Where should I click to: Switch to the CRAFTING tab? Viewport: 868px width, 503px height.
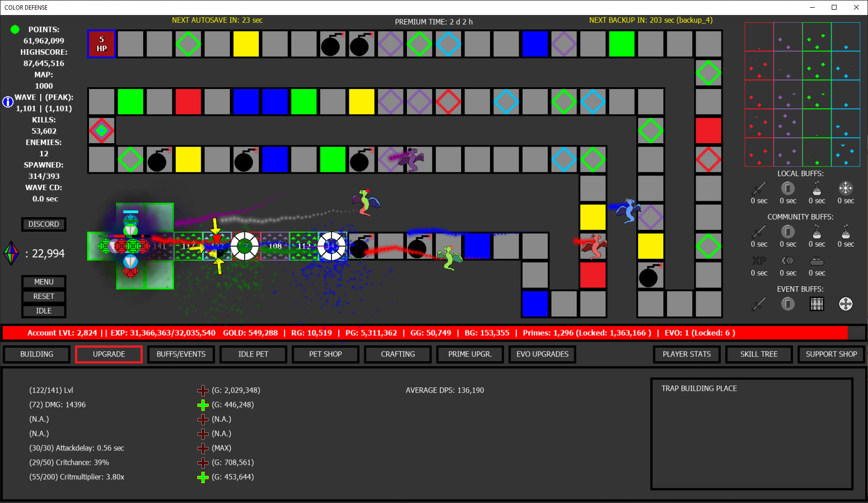[397, 354]
